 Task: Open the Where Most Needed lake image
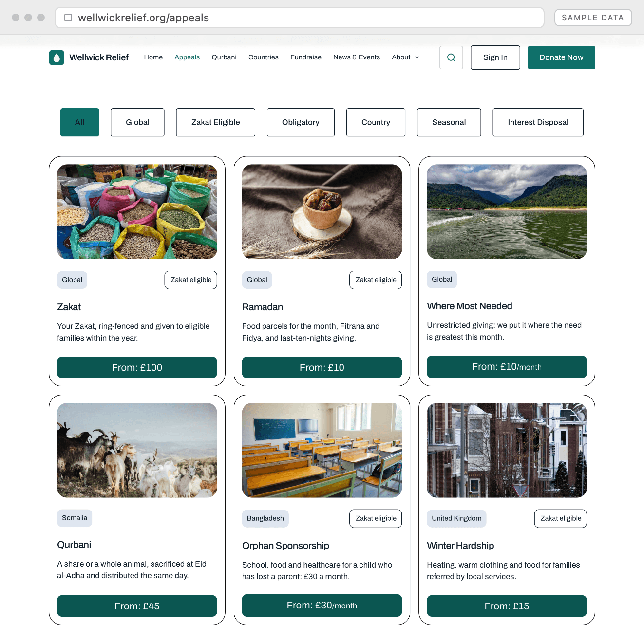coord(507,211)
